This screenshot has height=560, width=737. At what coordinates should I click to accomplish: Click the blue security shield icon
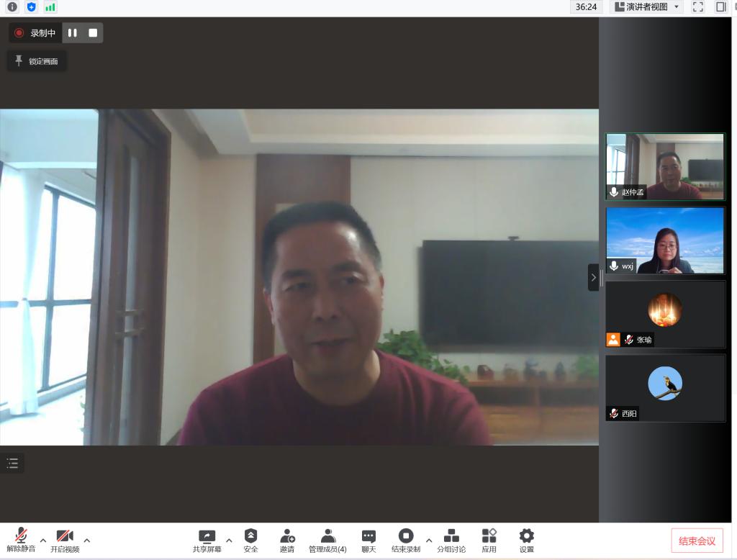[x=31, y=7]
